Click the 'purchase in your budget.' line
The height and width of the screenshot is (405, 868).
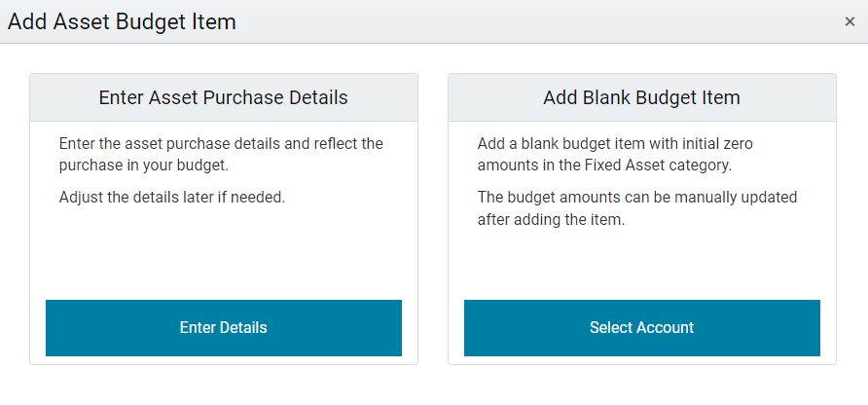tap(143, 166)
